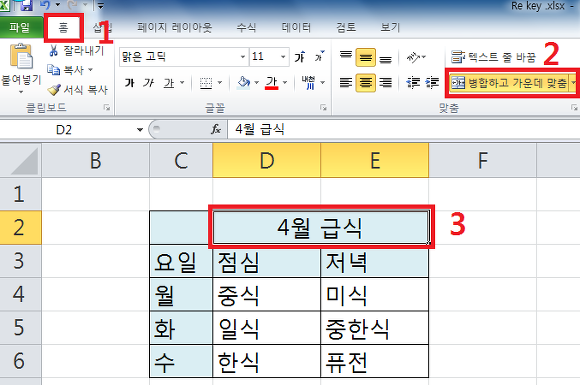Click the Format Painter (서식 복사) brush

click(x=54, y=90)
